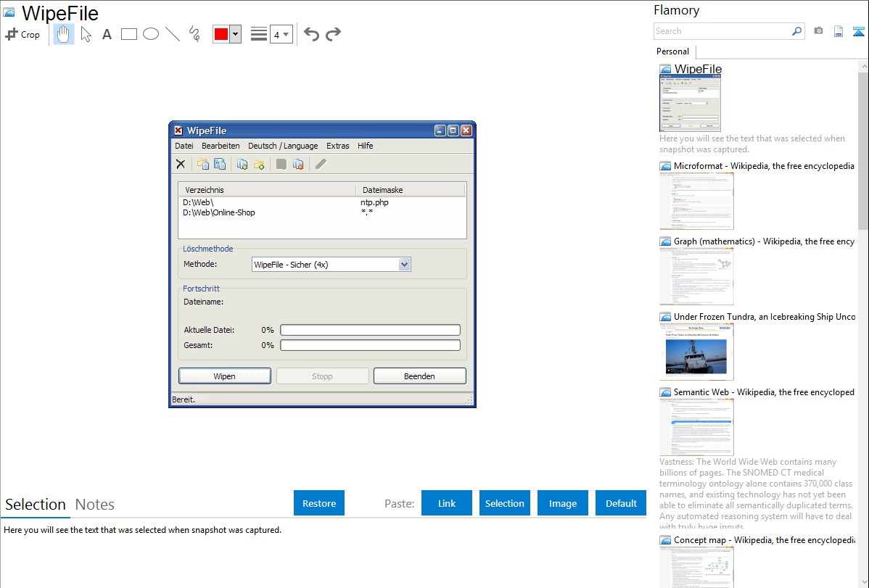Viewport: 869px width, 588px height.
Task: Click the Wipen button
Action: (224, 376)
